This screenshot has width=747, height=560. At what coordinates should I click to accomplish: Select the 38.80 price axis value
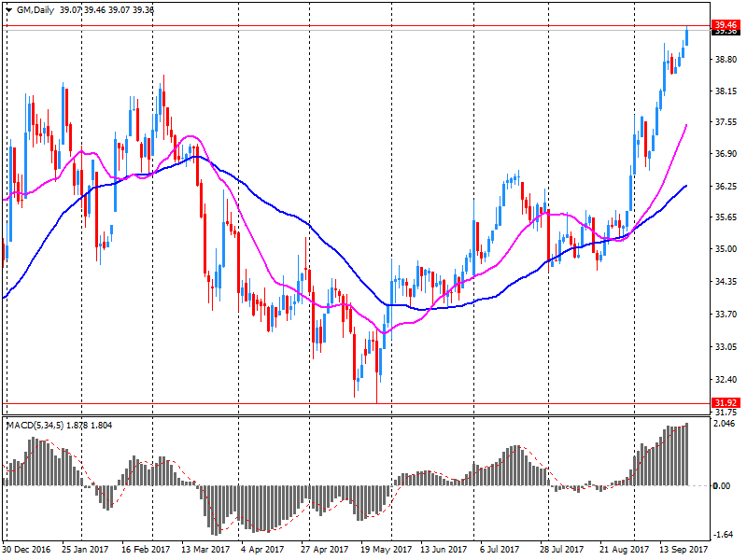[726, 60]
